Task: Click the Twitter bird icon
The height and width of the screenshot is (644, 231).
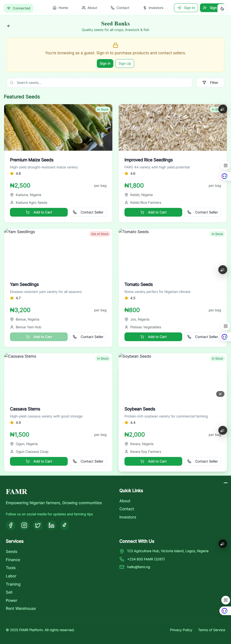Action: 38,525
